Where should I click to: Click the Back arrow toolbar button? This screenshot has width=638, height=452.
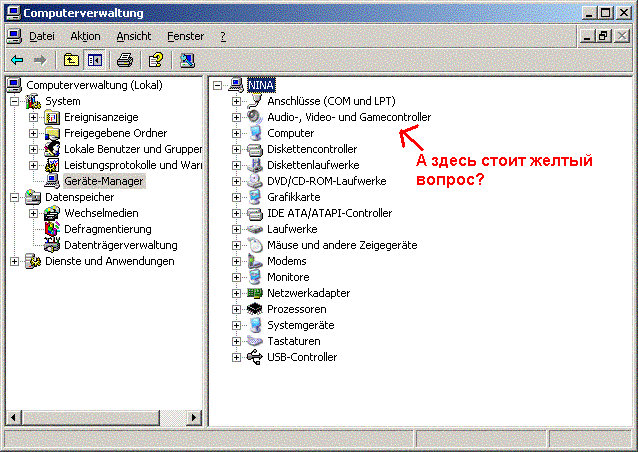click(x=17, y=60)
